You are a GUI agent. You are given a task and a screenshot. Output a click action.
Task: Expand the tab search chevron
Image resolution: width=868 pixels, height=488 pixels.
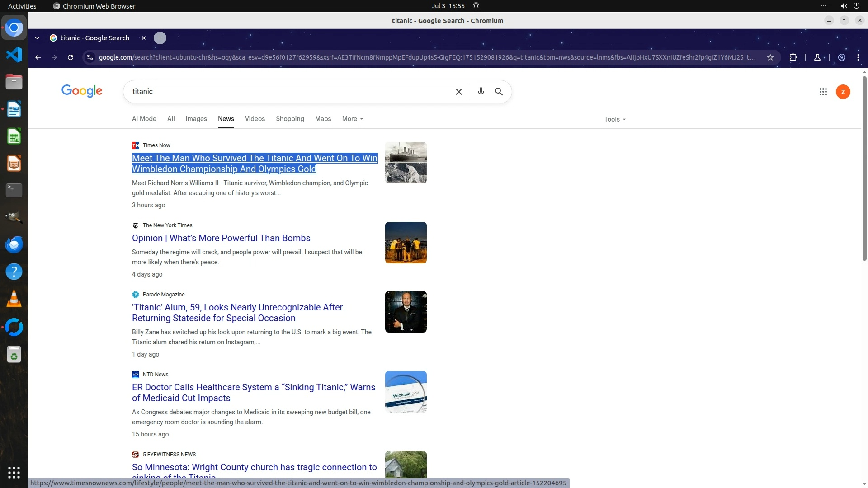pyautogui.click(x=37, y=38)
